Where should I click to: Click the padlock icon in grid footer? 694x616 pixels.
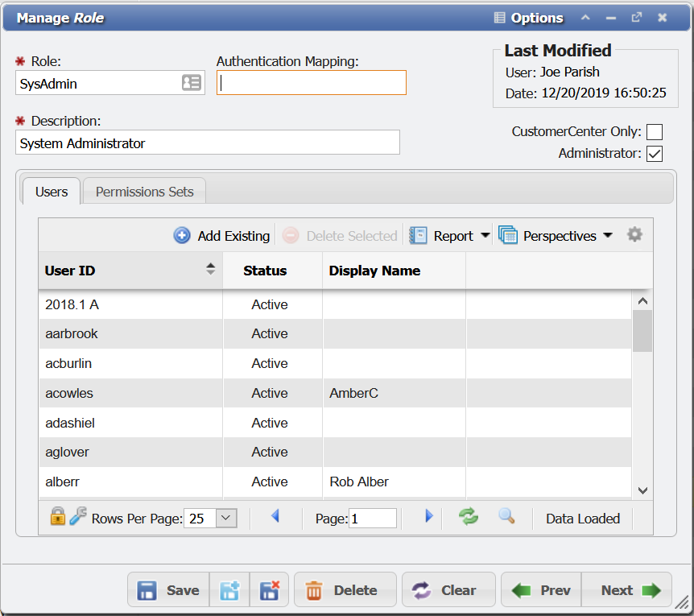[58, 517]
